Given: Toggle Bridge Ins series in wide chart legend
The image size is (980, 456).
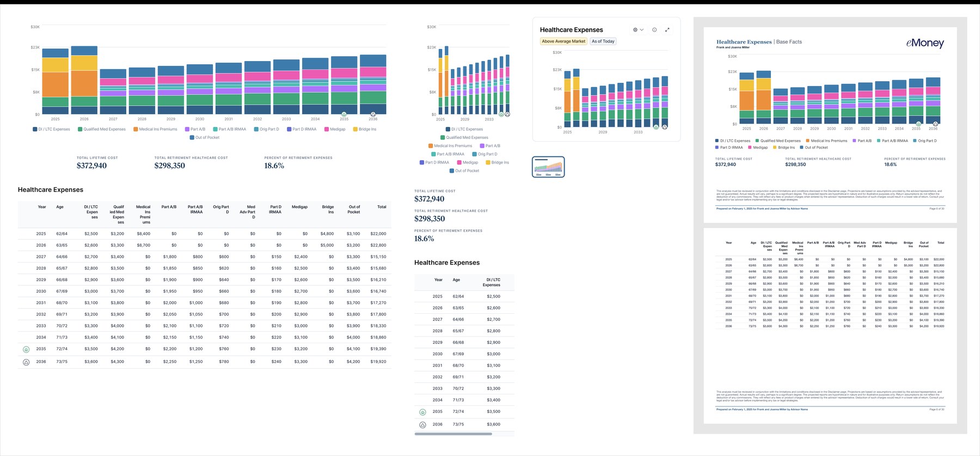Looking at the screenshot, I should pyautogui.click(x=365, y=129).
